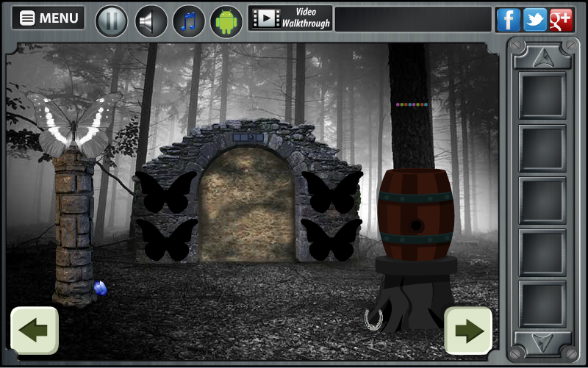The height and width of the screenshot is (368, 588).
Task: Select the fourth inventory slot
Action: [542, 252]
